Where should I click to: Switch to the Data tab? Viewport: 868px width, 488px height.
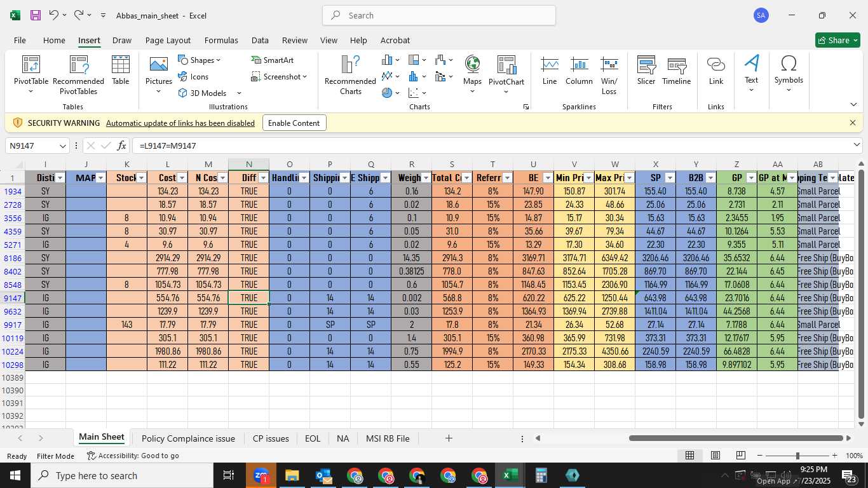click(x=260, y=40)
